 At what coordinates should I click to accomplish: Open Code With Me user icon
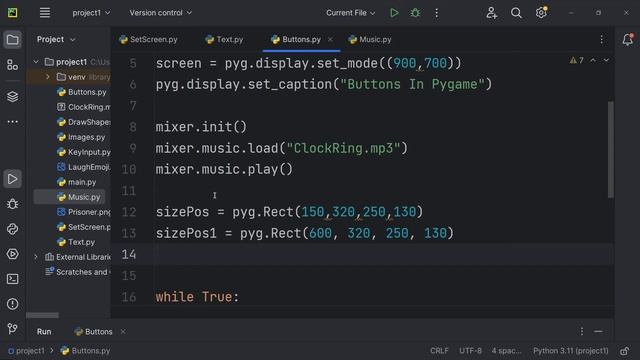point(491,13)
